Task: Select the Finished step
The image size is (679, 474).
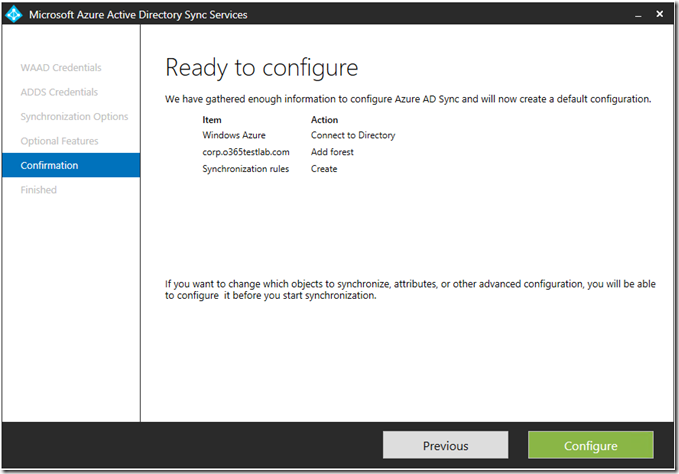Action: (x=39, y=190)
